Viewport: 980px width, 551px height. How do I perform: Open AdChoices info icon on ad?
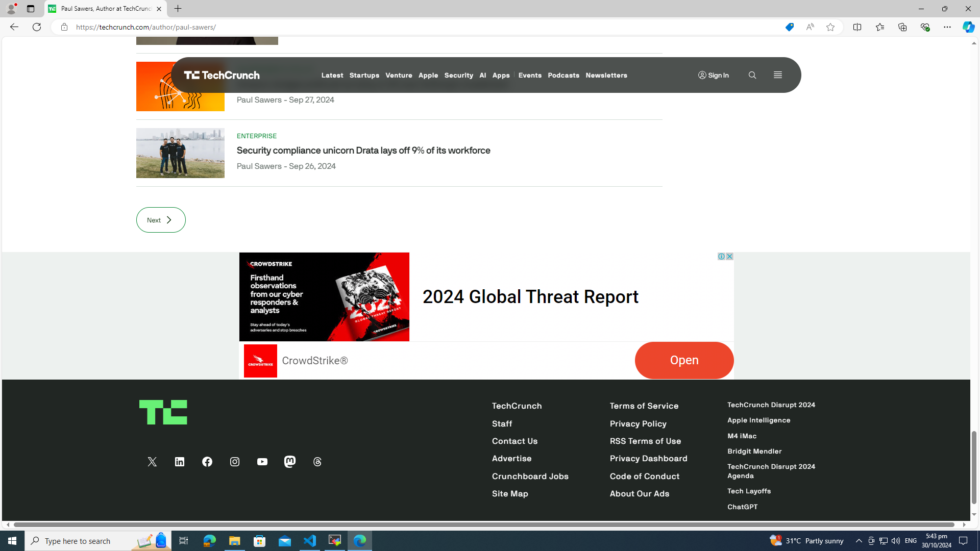point(721,256)
